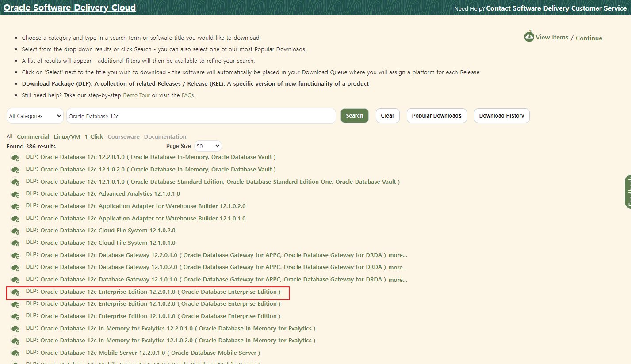
Task: Click cloud icon for In-Memory for Exalytics 12.1.0.2.0
Action: [15, 341]
